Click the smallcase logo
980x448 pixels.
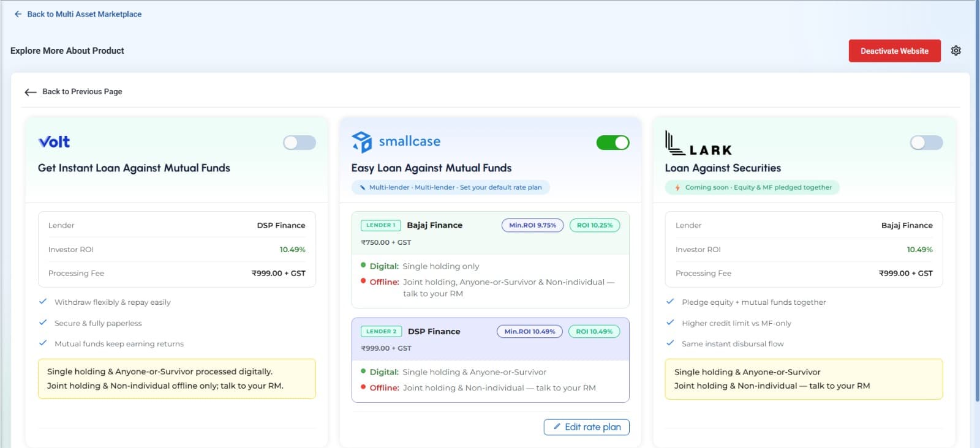396,142
